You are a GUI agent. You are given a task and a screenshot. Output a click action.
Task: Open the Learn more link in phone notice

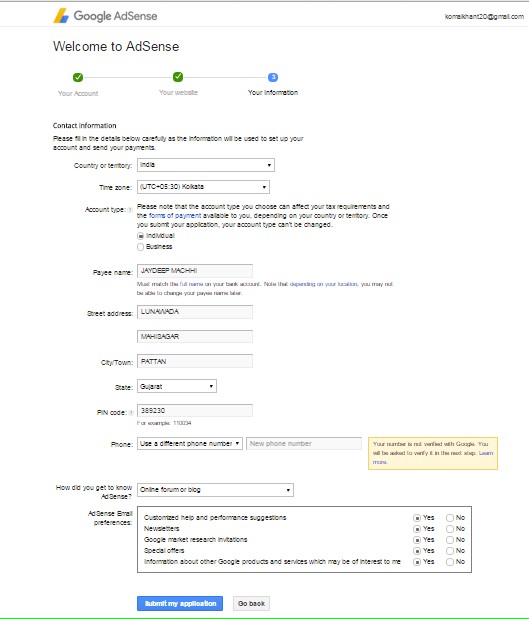(433, 458)
